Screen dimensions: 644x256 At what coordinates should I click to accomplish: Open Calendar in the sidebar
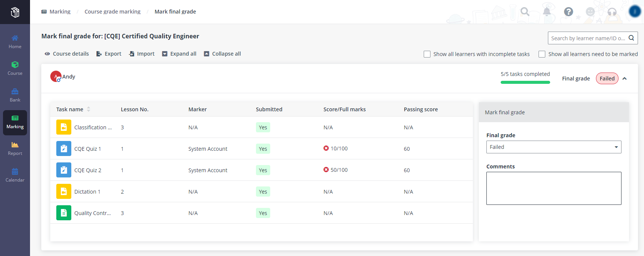15,175
